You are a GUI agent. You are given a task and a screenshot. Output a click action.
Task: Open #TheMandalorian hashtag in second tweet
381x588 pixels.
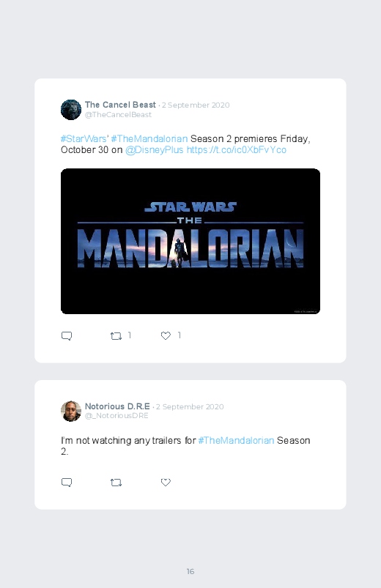236,440
